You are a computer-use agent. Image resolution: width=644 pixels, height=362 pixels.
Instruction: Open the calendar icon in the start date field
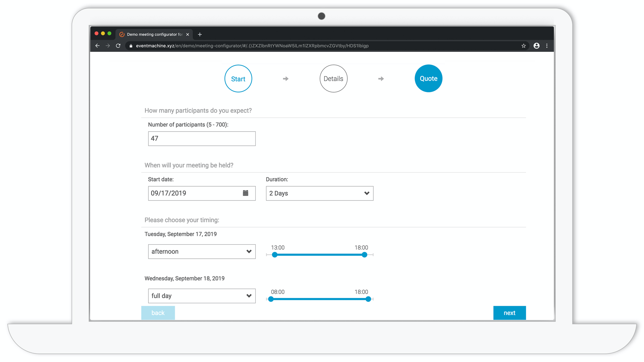click(246, 193)
